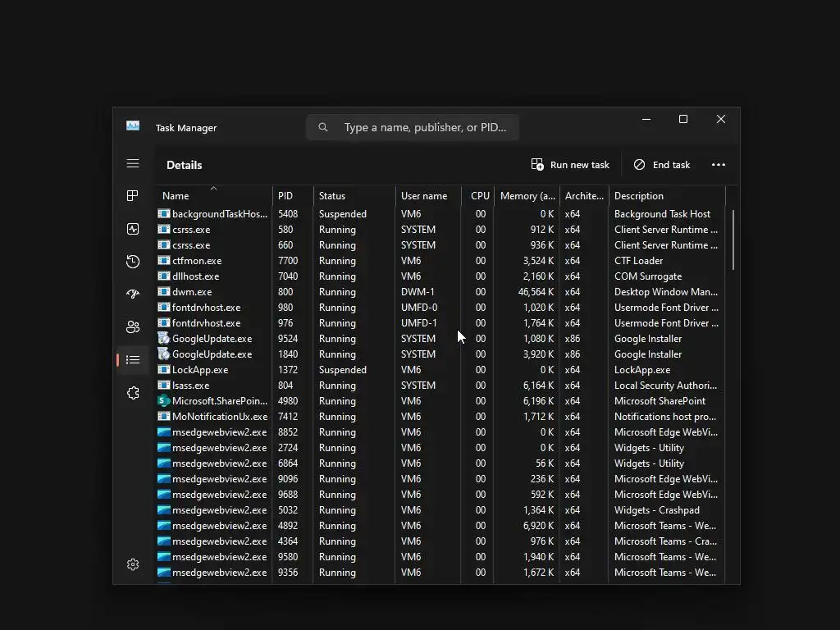
Task: Close the Task Manager window
Action: pos(721,119)
